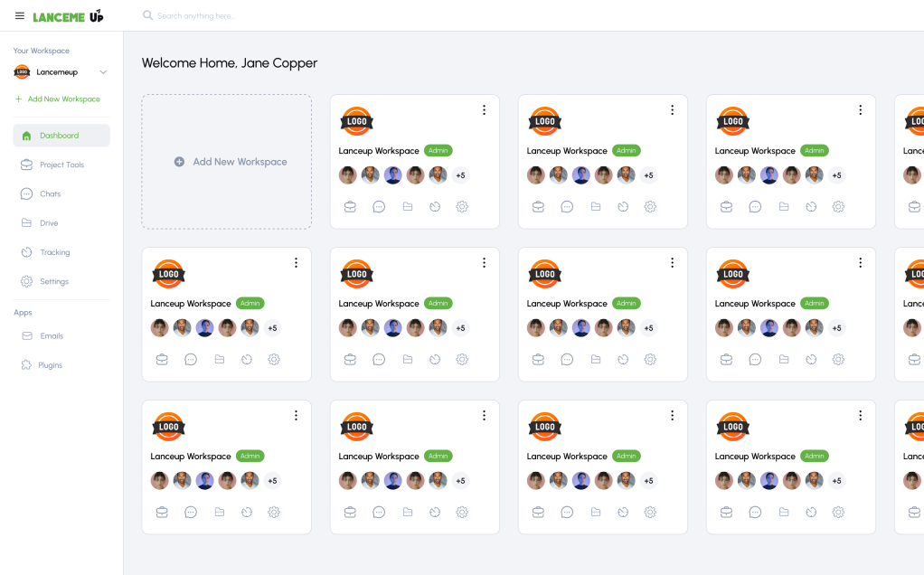The height and width of the screenshot is (575, 924).
Task: Open the hamburger menu beside Lanceme Up logo
Action: pos(20,16)
